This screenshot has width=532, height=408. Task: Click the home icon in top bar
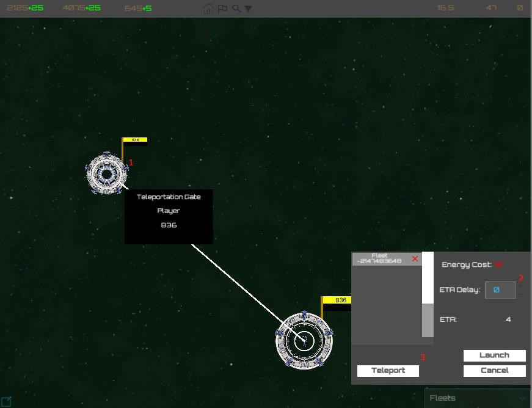point(209,9)
